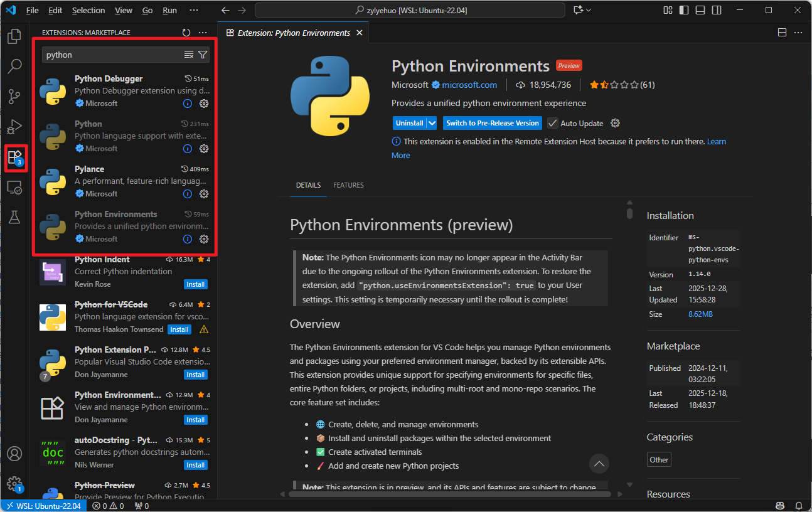Screen dimensions: 812x512
Task: Refresh the Extensions Marketplace list
Action: (186, 33)
